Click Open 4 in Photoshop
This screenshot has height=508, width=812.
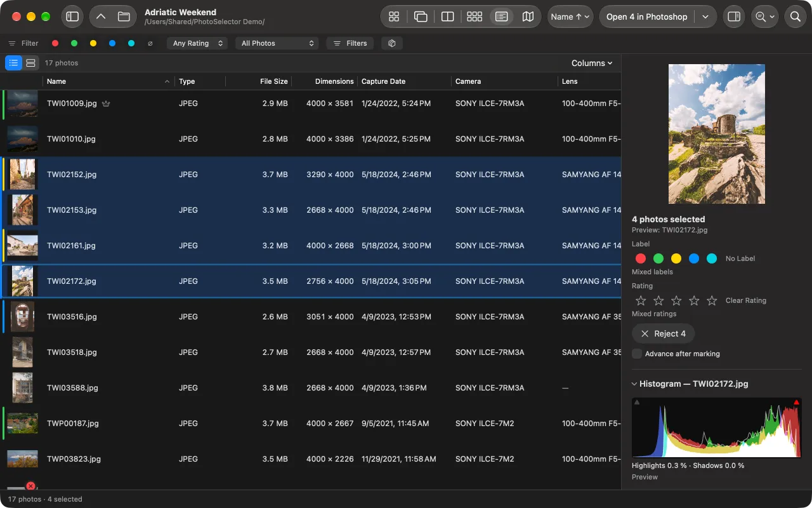pyautogui.click(x=646, y=17)
